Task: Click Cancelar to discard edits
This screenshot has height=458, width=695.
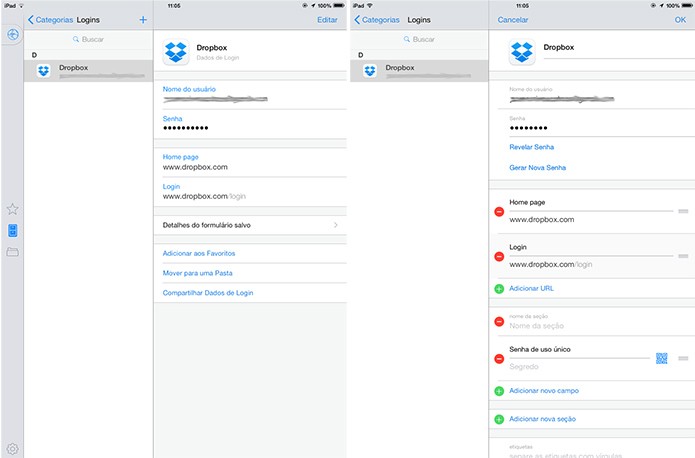Action: tap(512, 20)
